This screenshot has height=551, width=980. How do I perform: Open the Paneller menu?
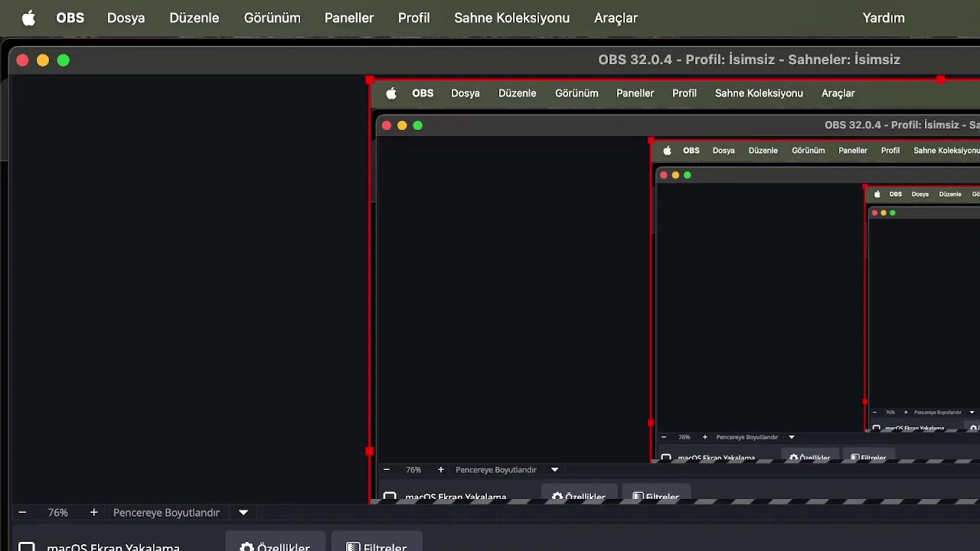tap(349, 18)
